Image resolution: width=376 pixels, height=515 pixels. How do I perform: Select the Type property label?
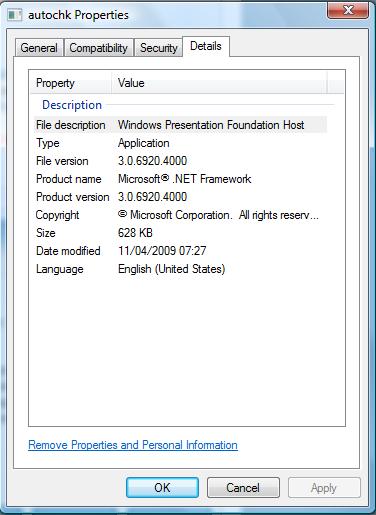pyautogui.click(x=48, y=143)
